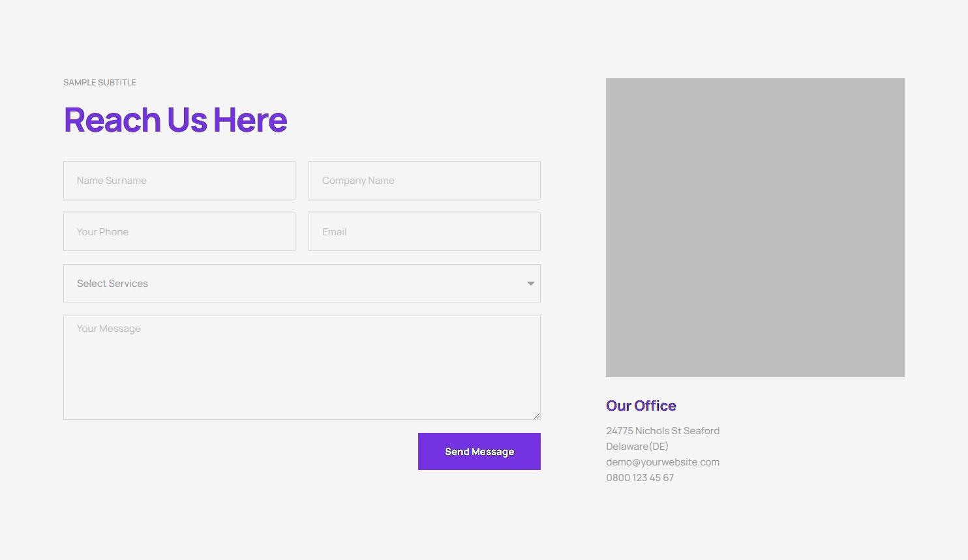Click the demo@yourwebsite.com email address
Viewport: 968px width, 560px height.
(x=663, y=462)
